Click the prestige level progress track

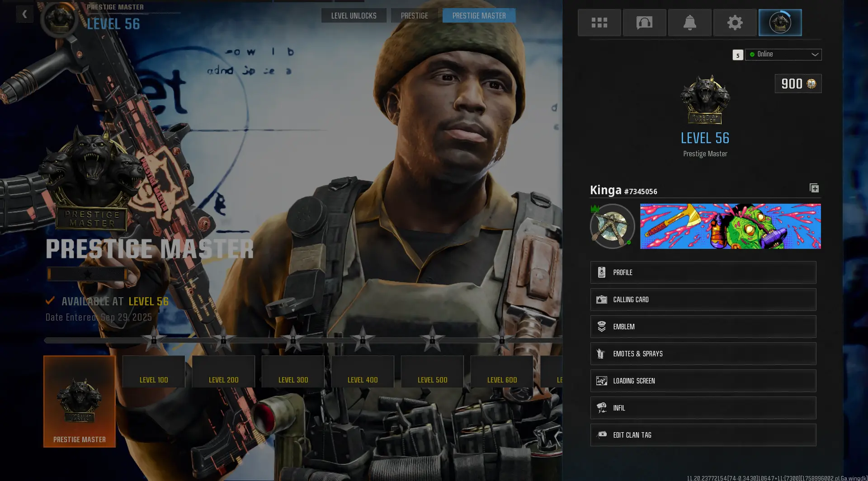(x=303, y=340)
